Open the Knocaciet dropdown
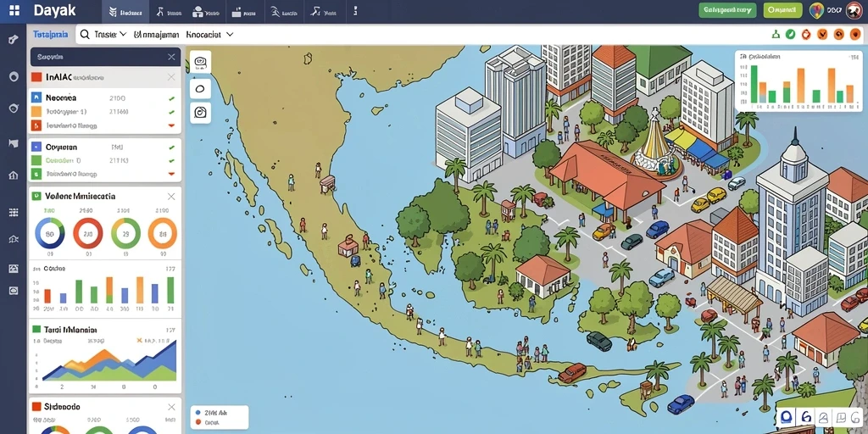Viewport: 868px width, 434px height. pos(209,34)
